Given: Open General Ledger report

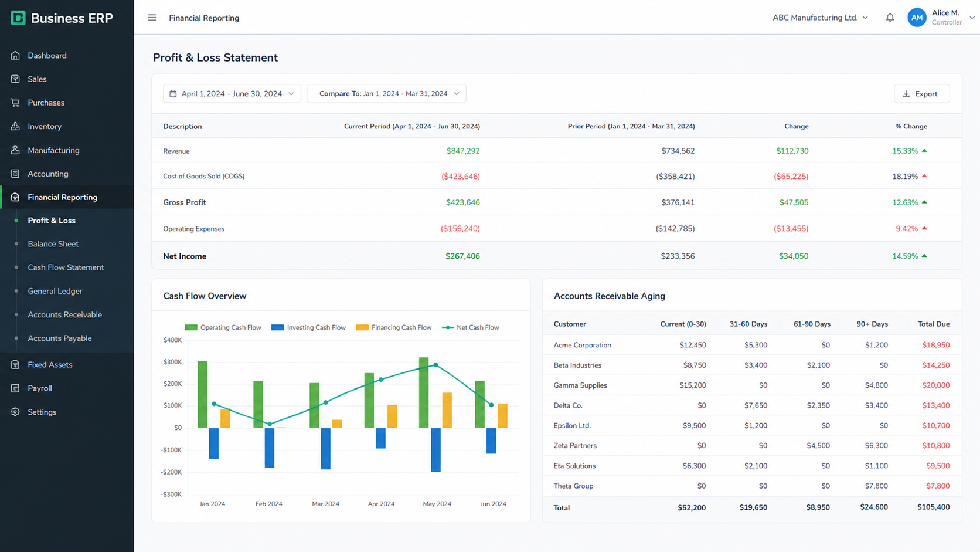Looking at the screenshot, I should click(67, 291).
